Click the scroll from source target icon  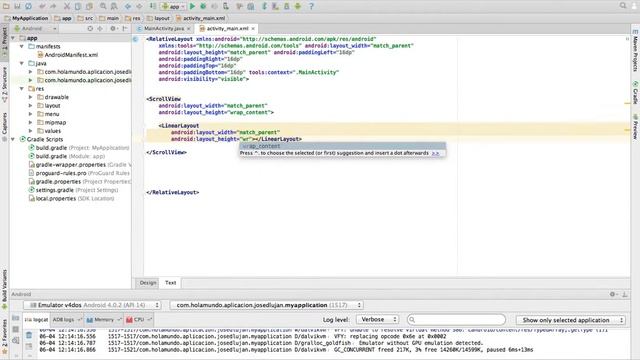click(x=90, y=29)
